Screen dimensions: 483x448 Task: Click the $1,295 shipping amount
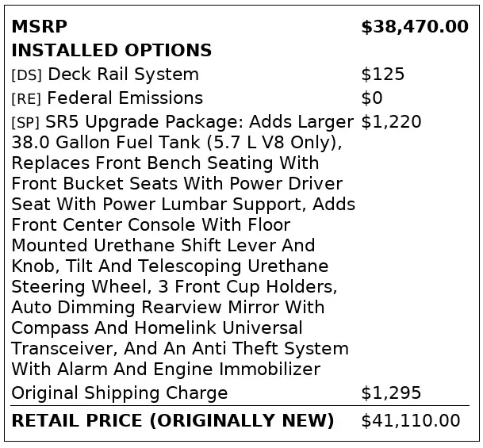[391, 393]
